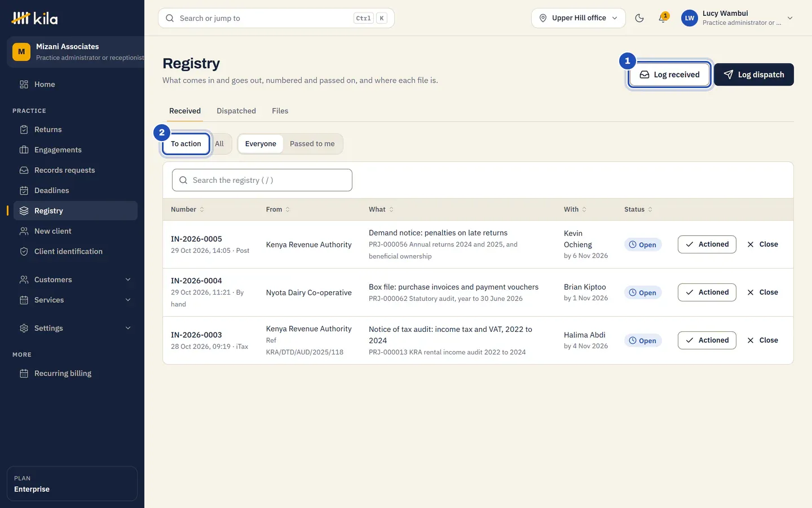Open Returns in the sidebar
Viewport: 812px width, 508px height.
(76, 129)
